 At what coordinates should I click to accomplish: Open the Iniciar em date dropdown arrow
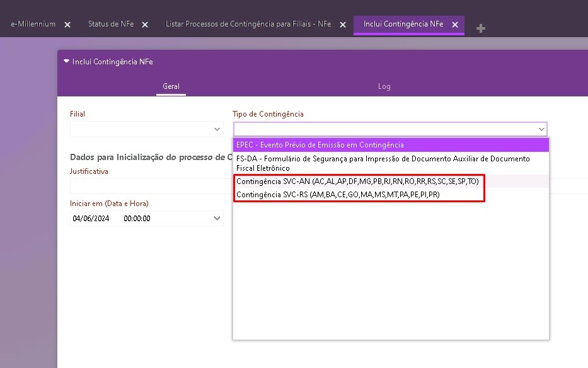coord(217,218)
